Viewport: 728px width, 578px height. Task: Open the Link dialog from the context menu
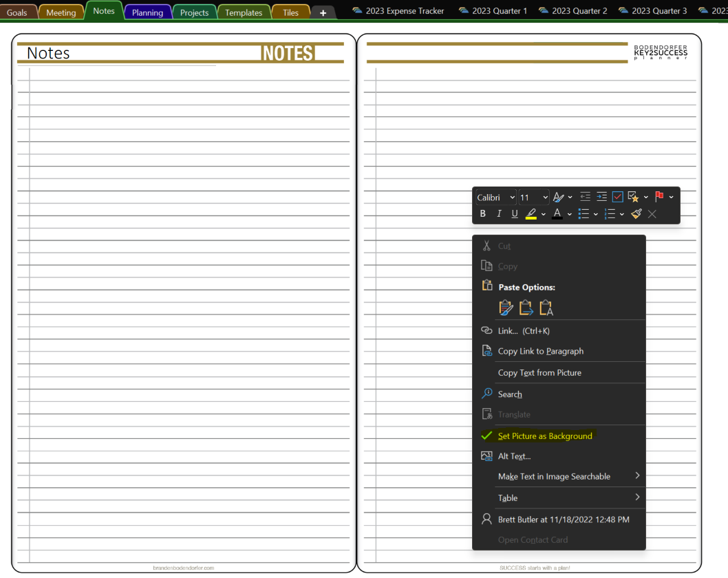coord(508,330)
